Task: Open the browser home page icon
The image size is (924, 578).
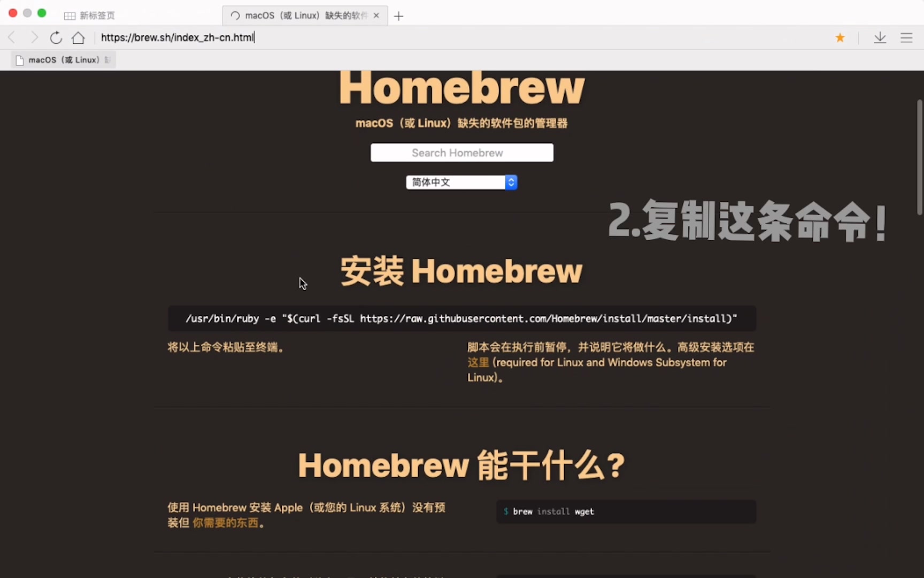Action: [x=79, y=37]
